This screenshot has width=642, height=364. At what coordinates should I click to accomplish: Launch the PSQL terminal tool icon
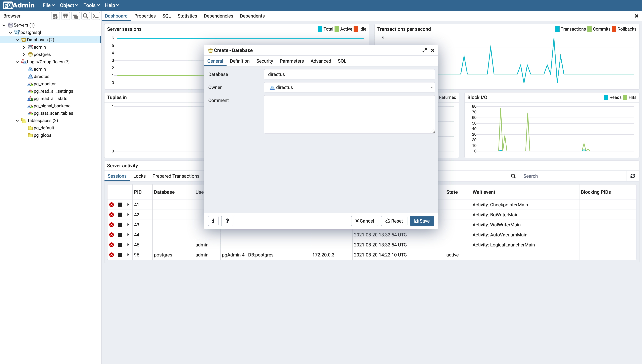(96, 16)
